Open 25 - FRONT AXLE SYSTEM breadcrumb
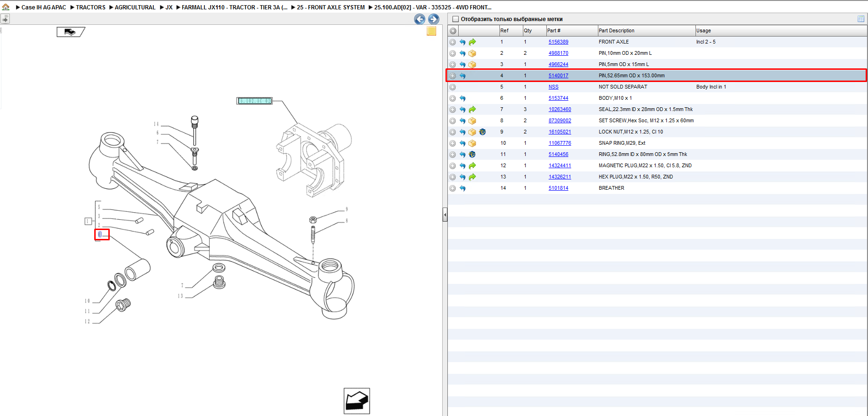 tap(331, 7)
